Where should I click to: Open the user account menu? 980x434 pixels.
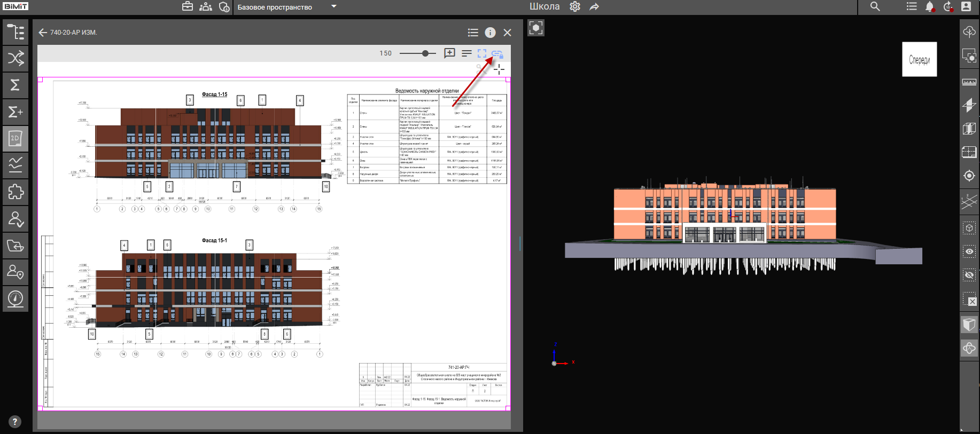click(966, 7)
